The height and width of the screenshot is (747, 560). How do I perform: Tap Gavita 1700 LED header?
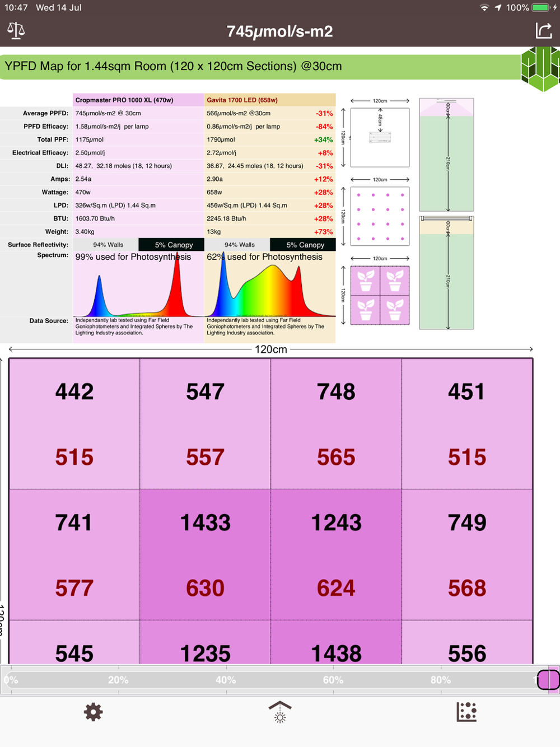270,100
